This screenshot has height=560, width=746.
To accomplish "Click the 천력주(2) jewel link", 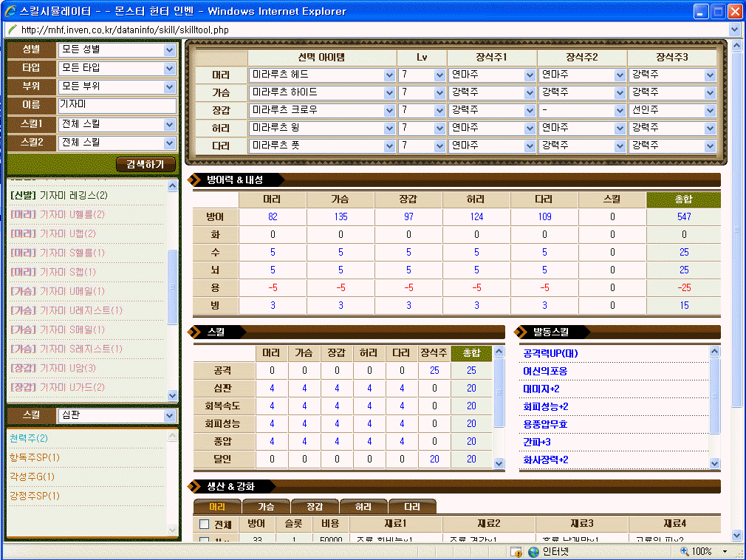I will tap(28, 438).
